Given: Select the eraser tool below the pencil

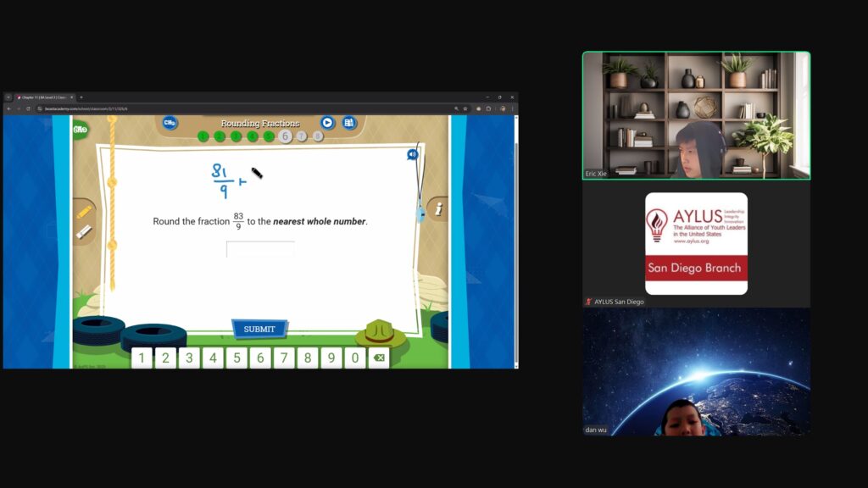Looking at the screenshot, I should pyautogui.click(x=84, y=232).
